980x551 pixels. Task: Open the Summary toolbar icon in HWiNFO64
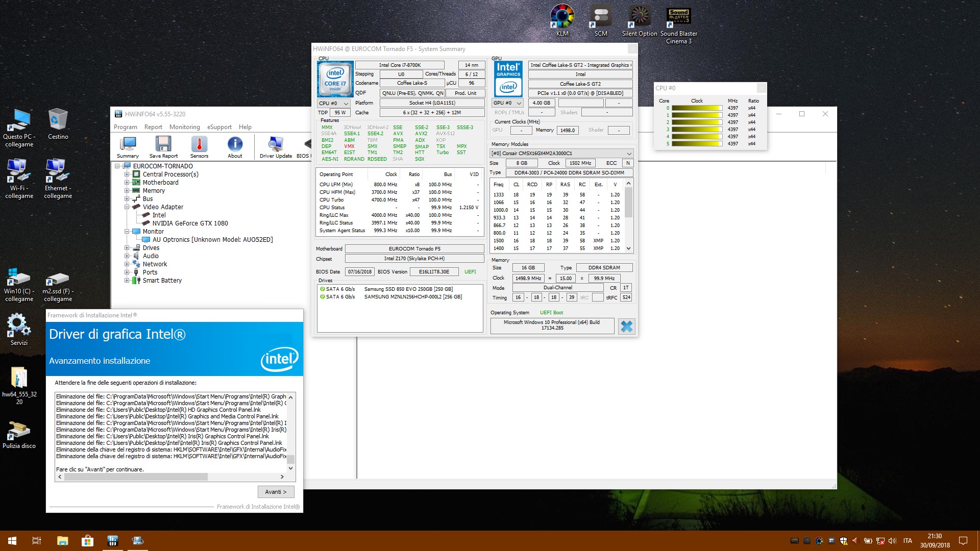point(128,147)
